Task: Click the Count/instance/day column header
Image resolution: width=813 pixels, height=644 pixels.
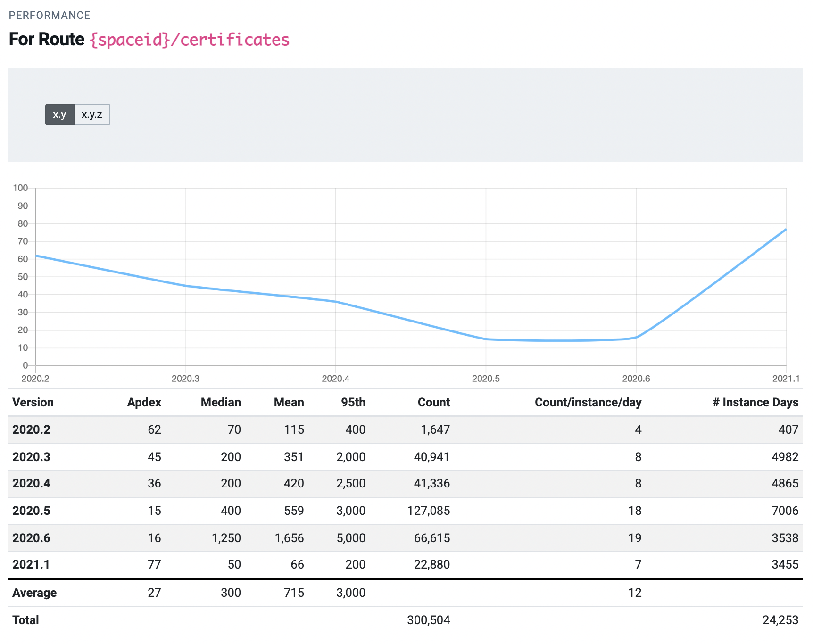Action: click(x=588, y=402)
